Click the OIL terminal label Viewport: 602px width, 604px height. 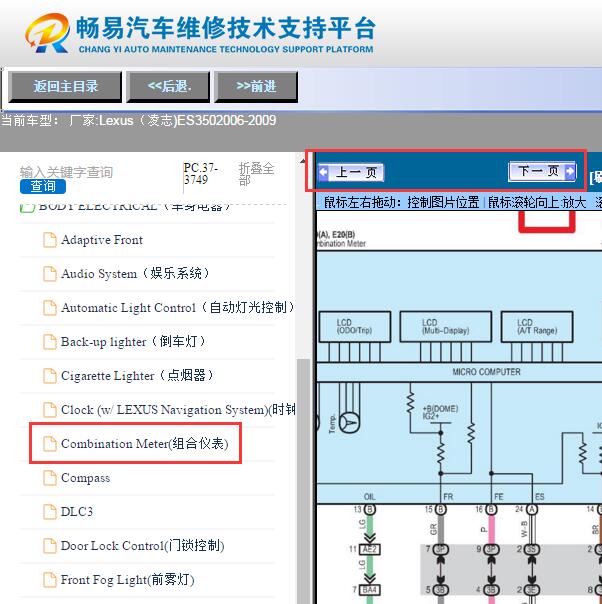tap(369, 497)
